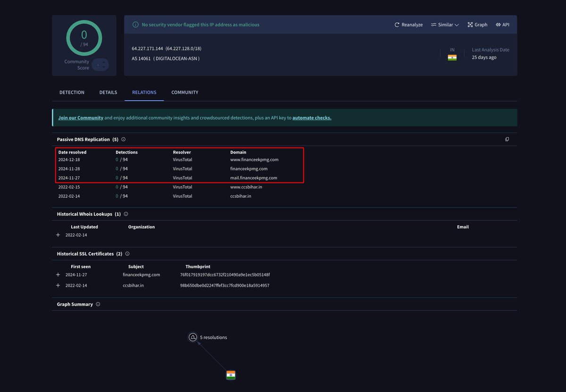Switch to the DETECTION tab
The width and height of the screenshot is (566, 392).
72,92
